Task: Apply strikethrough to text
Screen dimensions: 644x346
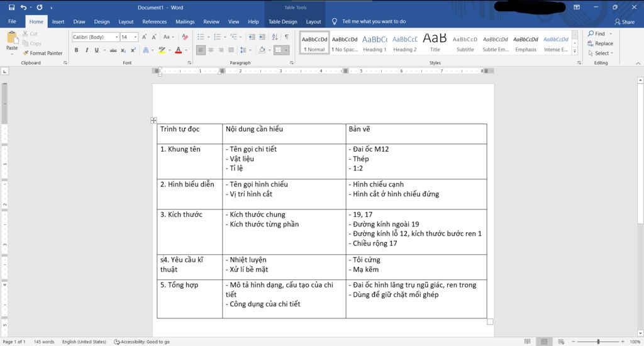Action: click(113, 50)
